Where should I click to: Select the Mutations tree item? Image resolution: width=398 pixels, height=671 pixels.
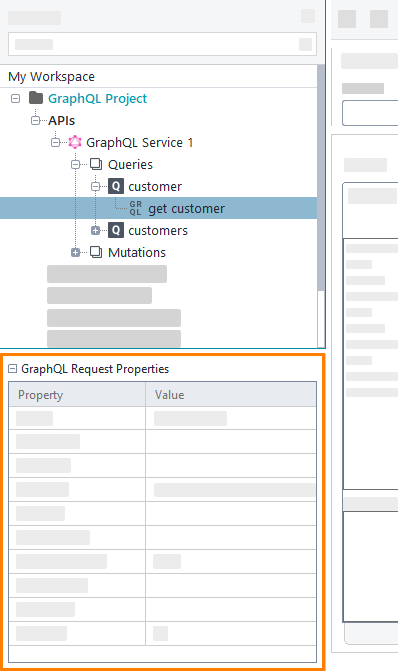[137, 252]
